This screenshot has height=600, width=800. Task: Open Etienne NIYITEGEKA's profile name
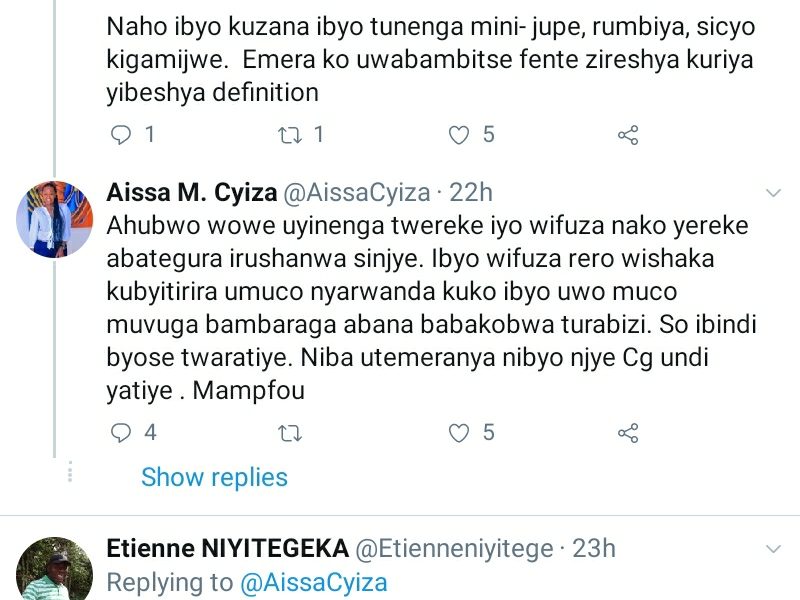[x=228, y=548]
